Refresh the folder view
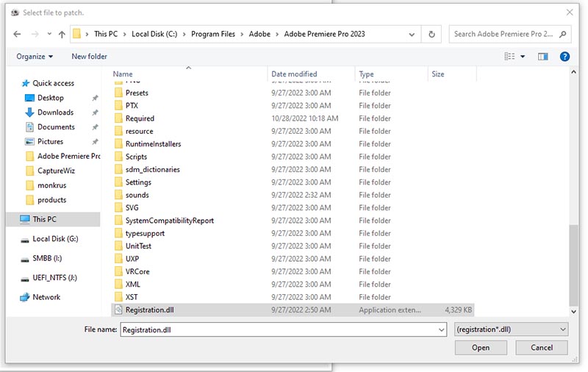Screen dimensions: 588x372 pos(431,34)
